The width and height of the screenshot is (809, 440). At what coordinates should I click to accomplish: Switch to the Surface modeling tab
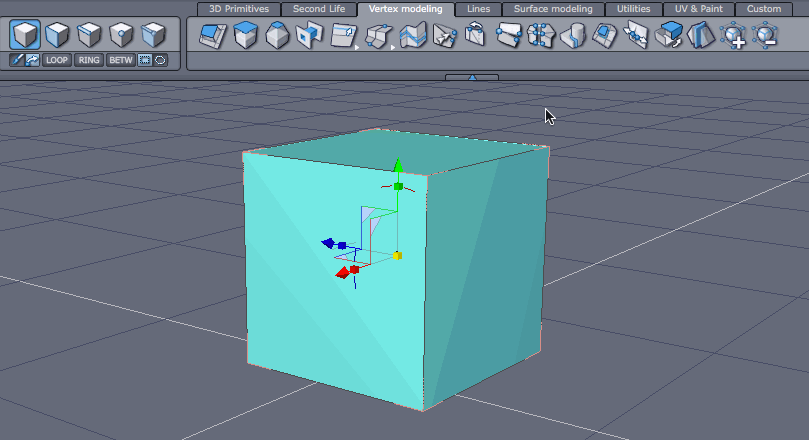[553, 9]
